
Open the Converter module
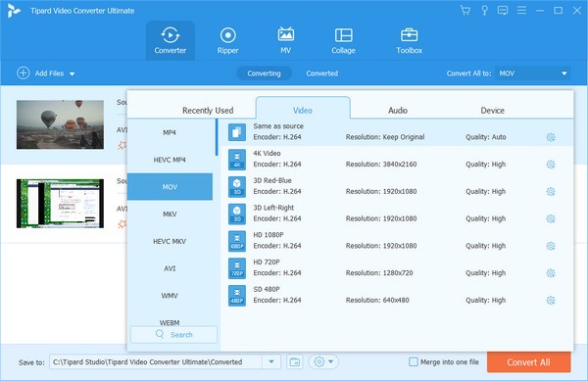tap(170, 40)
